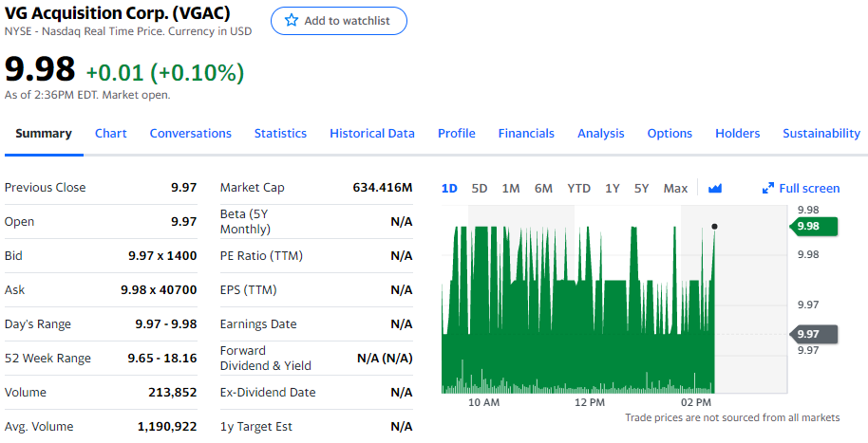This screenshot has width=868, height=443.
Task: Switch to the Statistics tab
Action: click(x=280, y=134)
